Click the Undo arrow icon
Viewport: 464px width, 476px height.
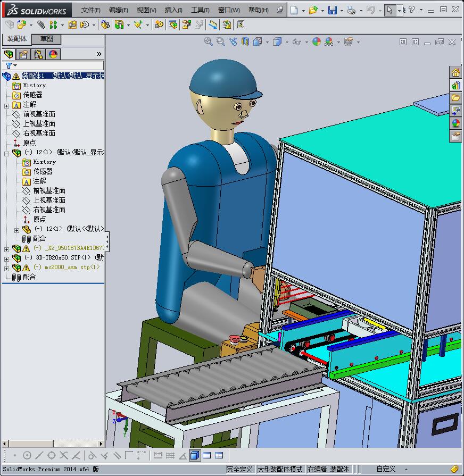click(371, 10)
